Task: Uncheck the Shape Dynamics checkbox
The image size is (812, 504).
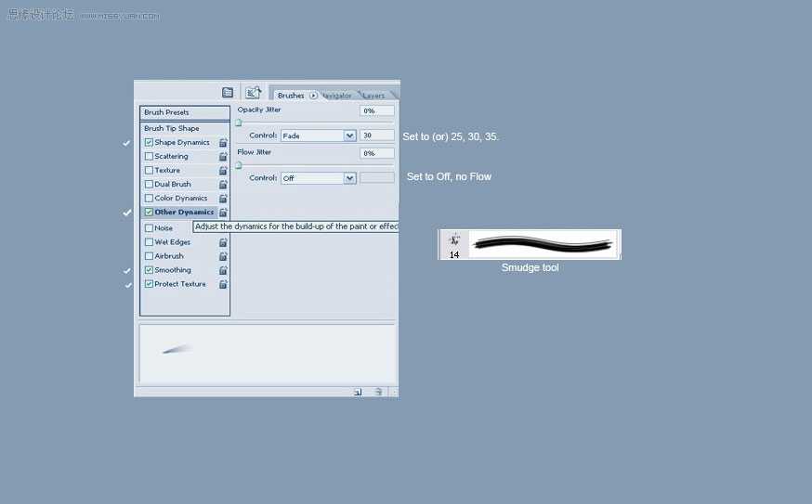Action: (150, 142)
